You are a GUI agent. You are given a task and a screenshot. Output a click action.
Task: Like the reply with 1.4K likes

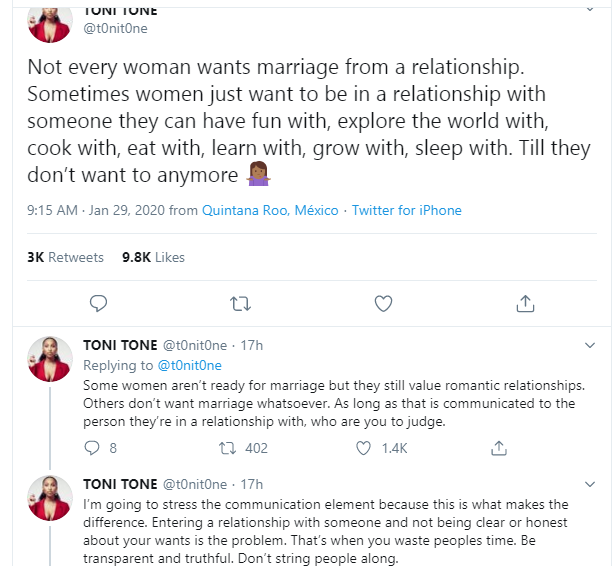[x=365, y=448]
